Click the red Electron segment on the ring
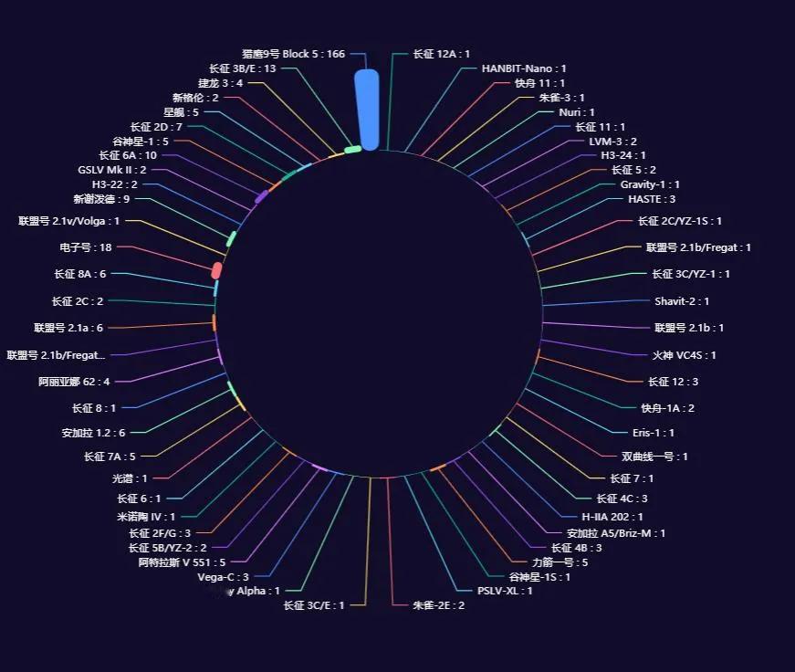Viewport: 795px width, 672px height. coord(216,270)
